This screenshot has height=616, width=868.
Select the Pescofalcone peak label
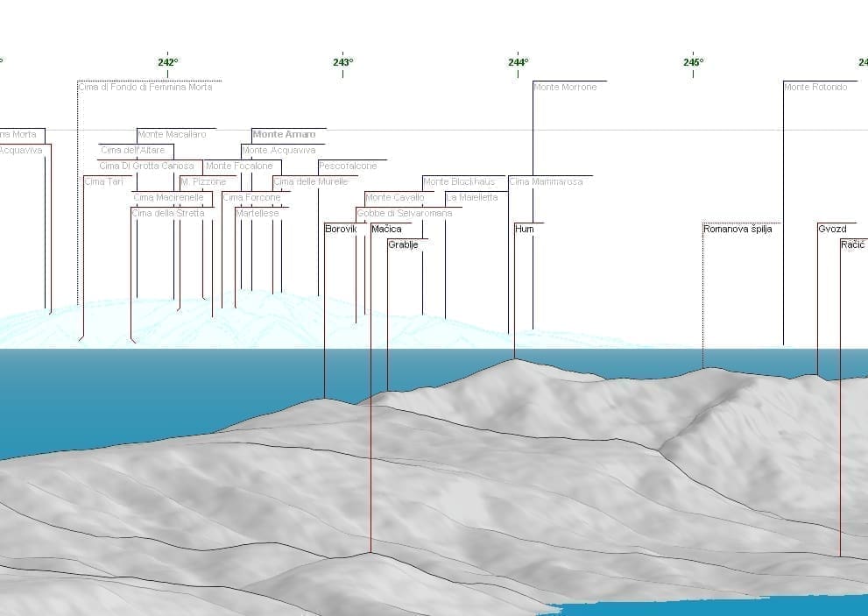(348, 166)
